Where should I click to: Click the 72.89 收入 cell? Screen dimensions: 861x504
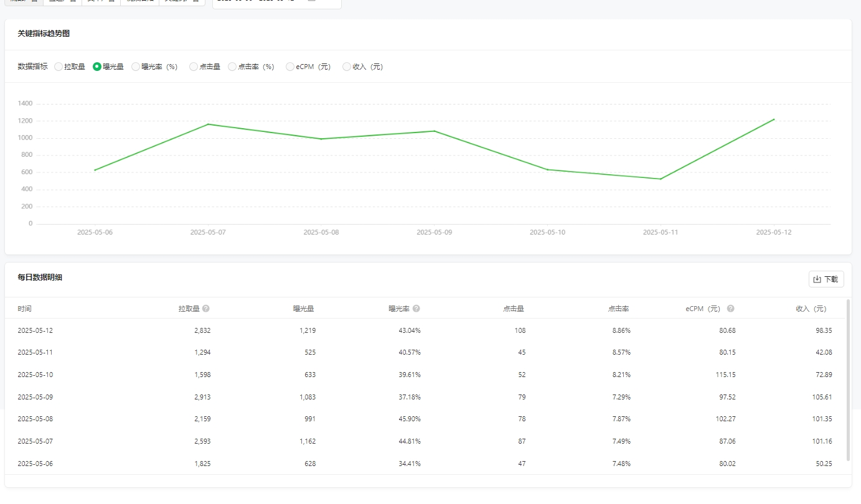(x=822, y=375)
